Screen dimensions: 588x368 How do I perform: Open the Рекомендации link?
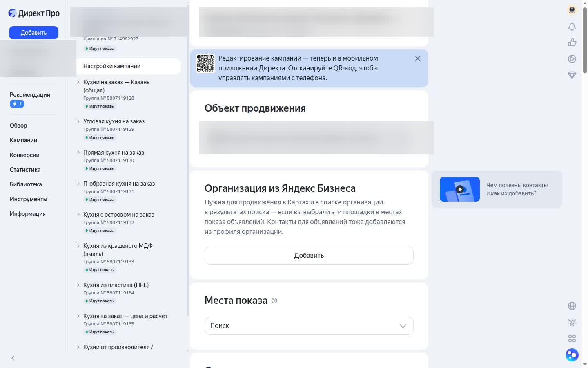click(x=30, y=95)
